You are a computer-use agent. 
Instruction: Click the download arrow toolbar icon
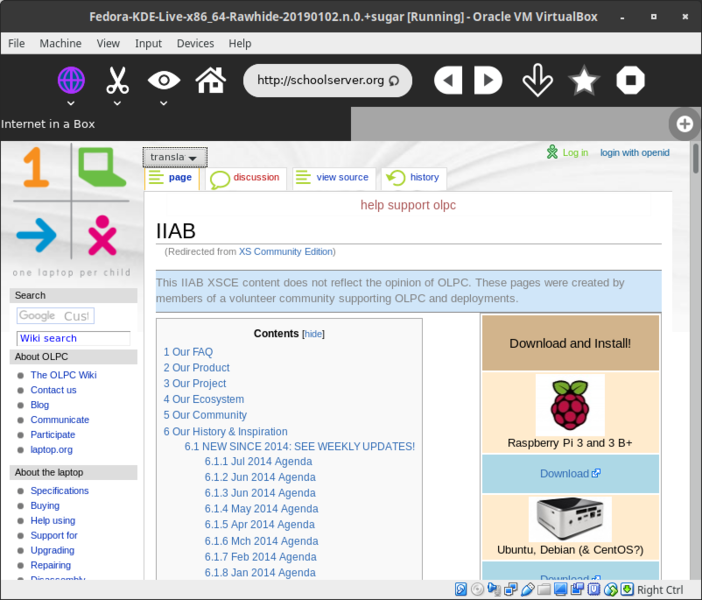click(x=537, y=81)
